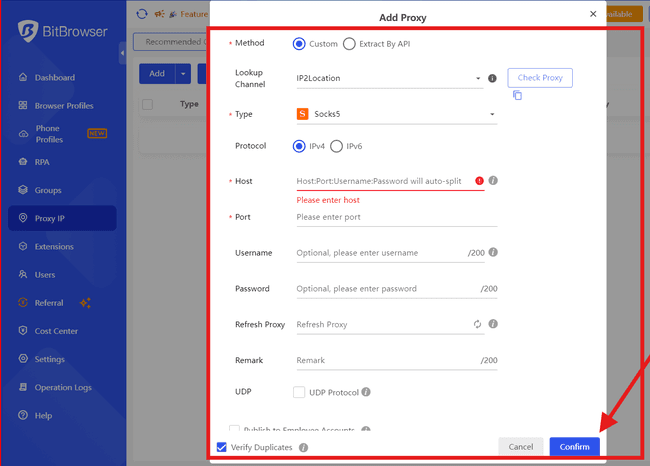The width and height of the screenshot is (650, 466).
Task: Click the Confirm button
Action: click(x=575, y=447)
